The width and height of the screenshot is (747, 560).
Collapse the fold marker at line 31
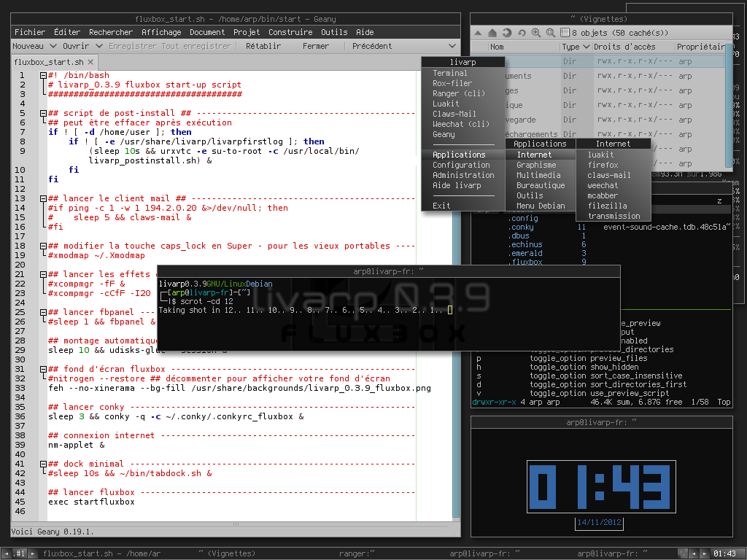(x=43, y=369)
